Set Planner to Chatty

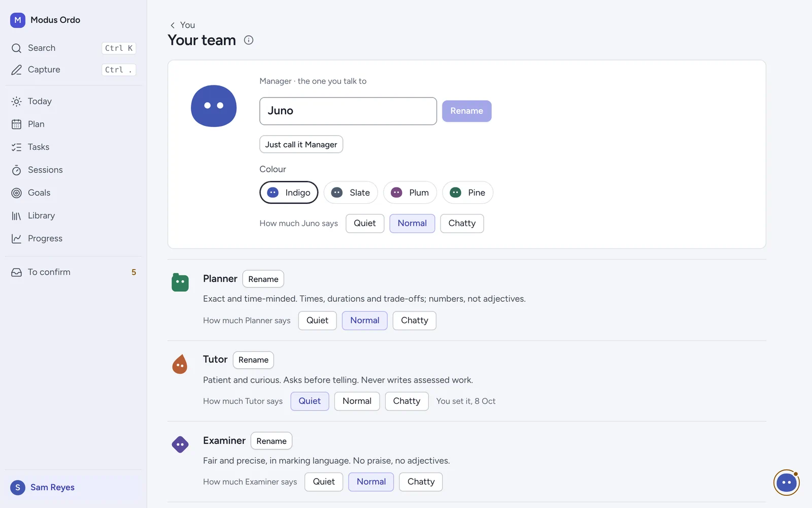414,321
